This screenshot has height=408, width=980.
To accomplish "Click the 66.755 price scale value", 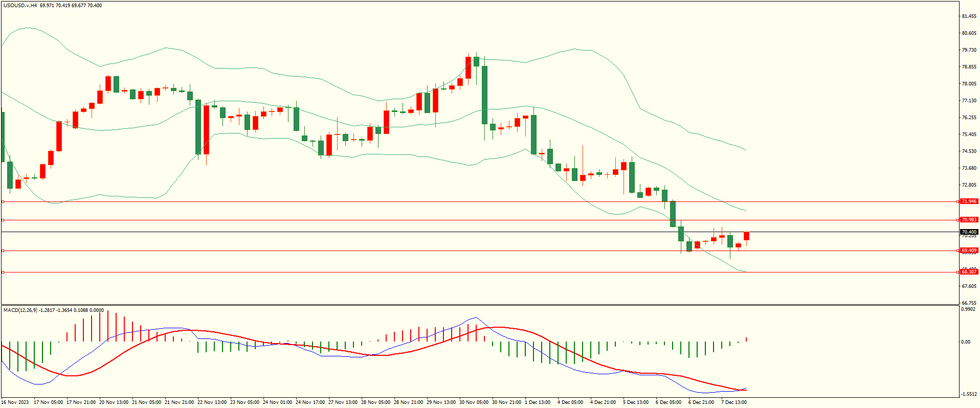I will (x=969, y=303).
